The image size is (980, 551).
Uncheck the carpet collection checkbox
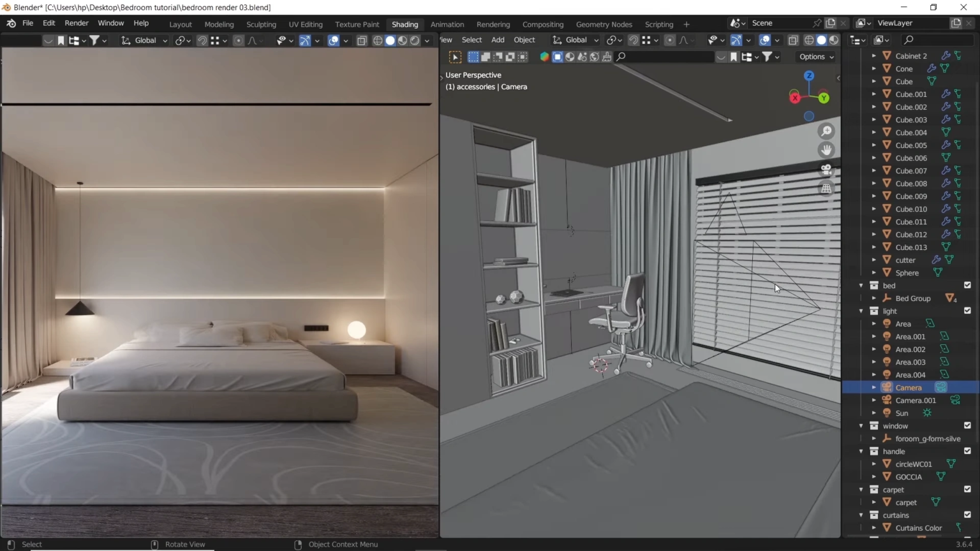[967, 490]
